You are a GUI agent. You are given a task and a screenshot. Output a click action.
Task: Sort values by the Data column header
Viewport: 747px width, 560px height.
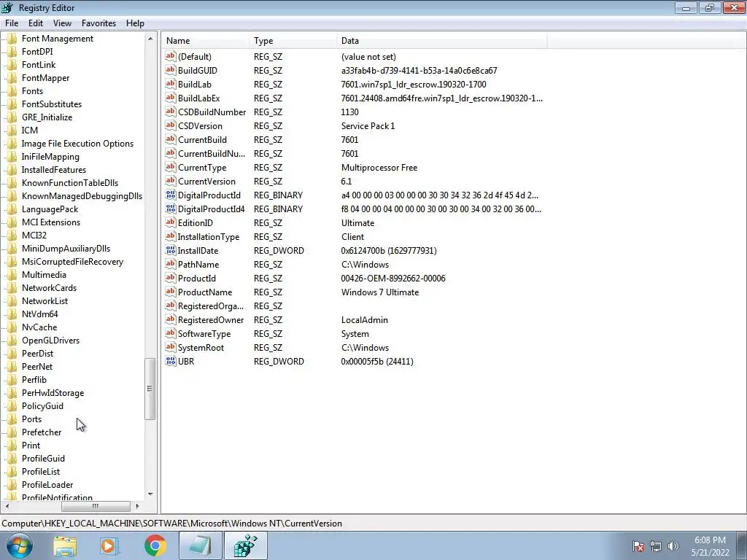tap(441, 41)
